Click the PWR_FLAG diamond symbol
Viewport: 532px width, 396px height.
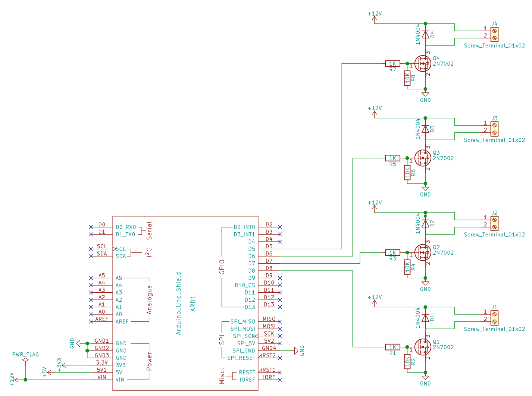point(25,360)
